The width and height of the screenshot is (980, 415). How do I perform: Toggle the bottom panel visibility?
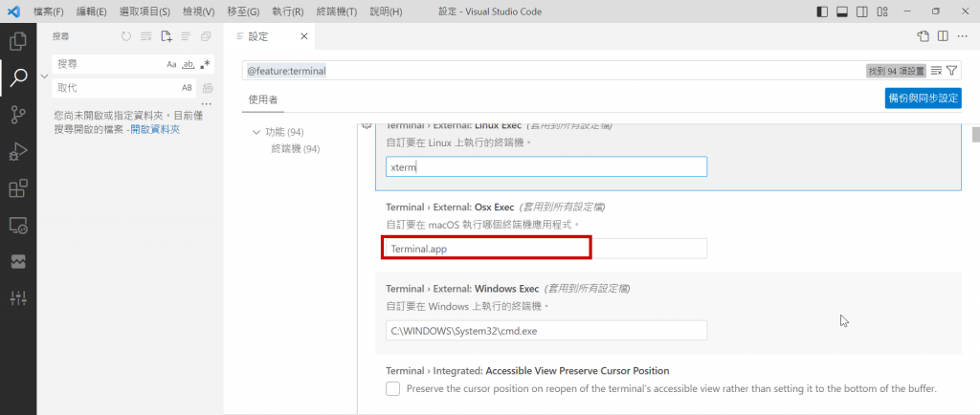[x=842, y=11]
